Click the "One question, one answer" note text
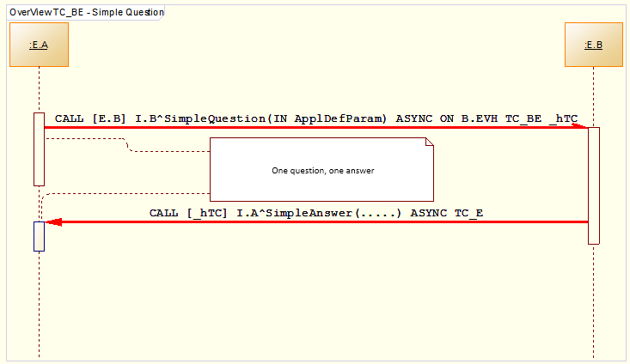Viewport: 630px width, 364px height. pos(322,171)
